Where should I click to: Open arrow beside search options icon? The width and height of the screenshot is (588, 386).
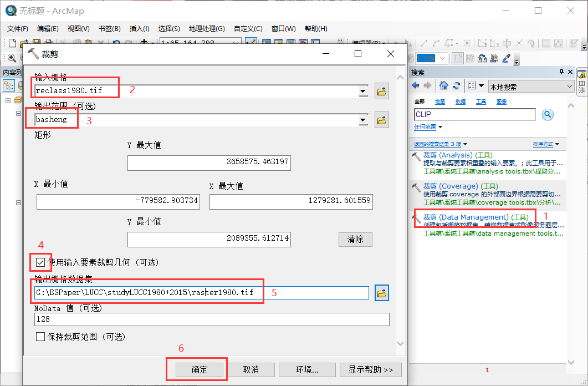(481, 85)
